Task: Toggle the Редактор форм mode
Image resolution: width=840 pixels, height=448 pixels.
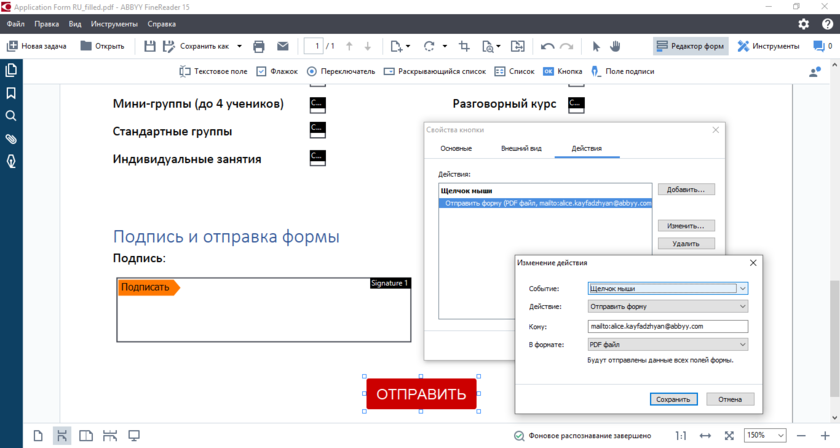Action: [x=690, y=46]
